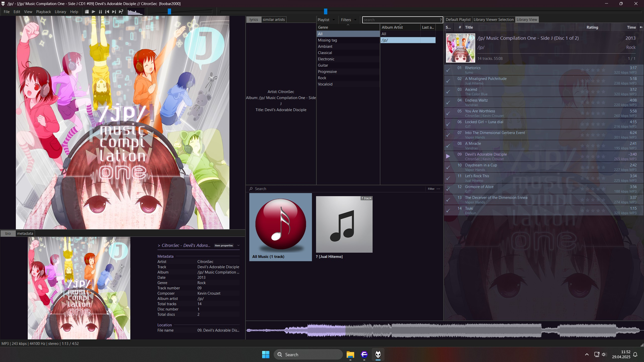This screenshot has width=644, height=362.
Task: Collapse the Metadata section header
Action: click(165, 256)
